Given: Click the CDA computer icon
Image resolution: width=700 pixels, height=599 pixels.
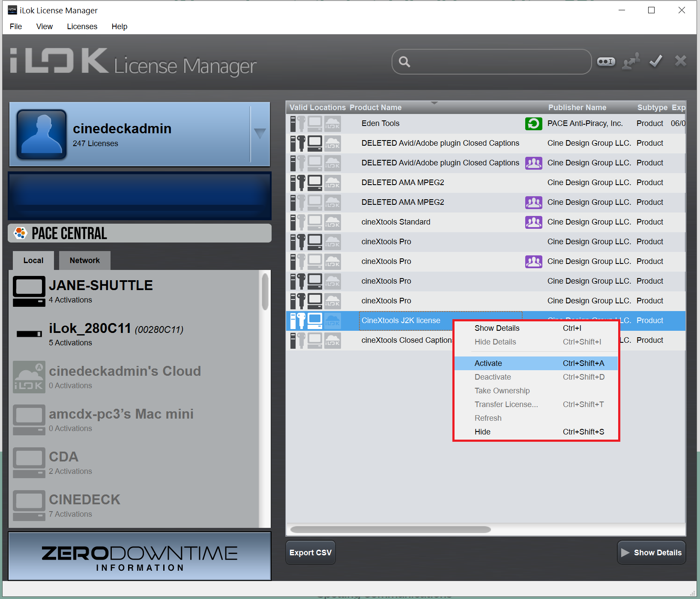Looking at the screenshot, I should (29, 463).
